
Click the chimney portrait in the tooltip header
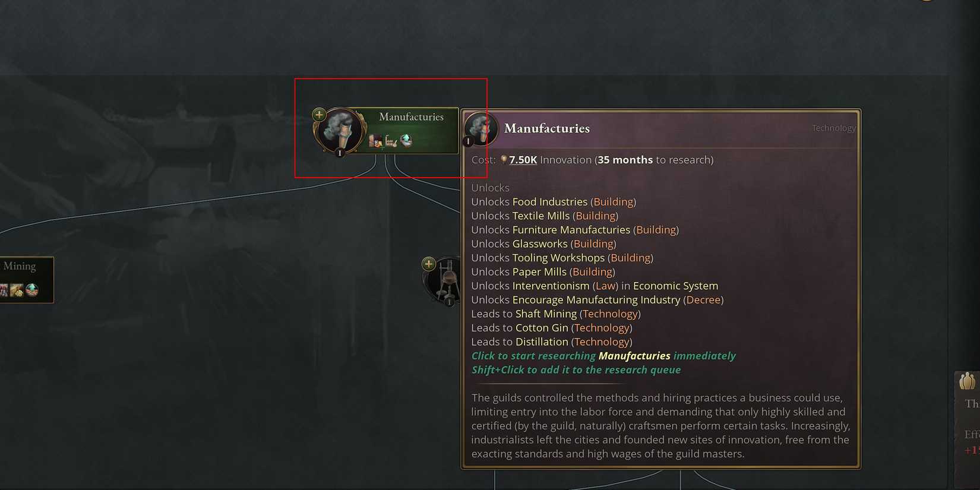[x=481, y=128]
